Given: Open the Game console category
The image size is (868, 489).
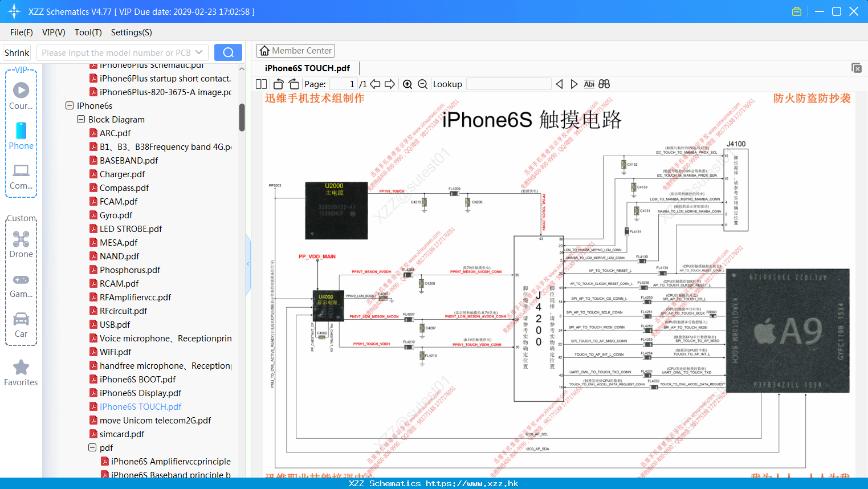Looking at the screenshot, I should pos(21,285).
